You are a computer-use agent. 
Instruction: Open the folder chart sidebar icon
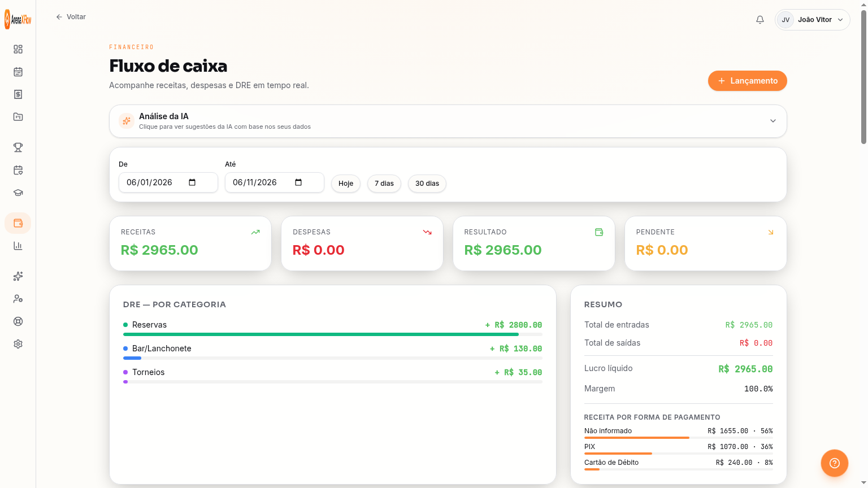[x=18, y=117]
